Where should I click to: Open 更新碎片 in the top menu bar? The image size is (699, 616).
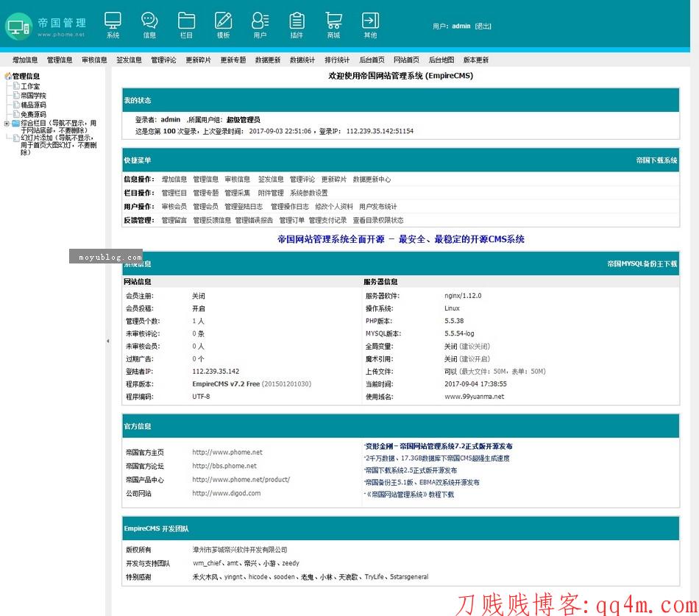[199, 60]
